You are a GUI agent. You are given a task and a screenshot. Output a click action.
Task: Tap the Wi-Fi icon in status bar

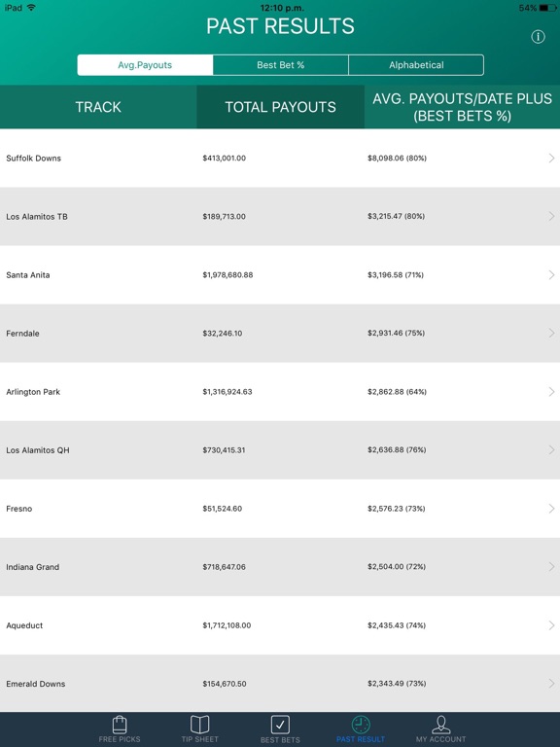[x=31, y=8]
